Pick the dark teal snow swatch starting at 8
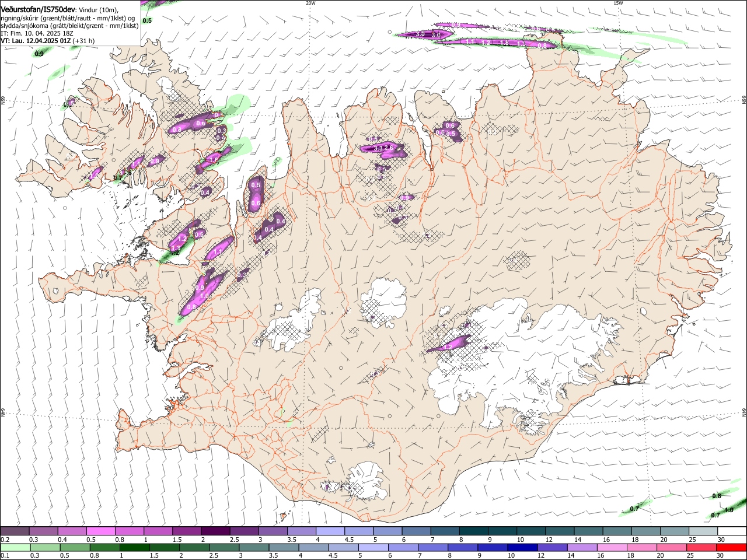 (473, 531)
